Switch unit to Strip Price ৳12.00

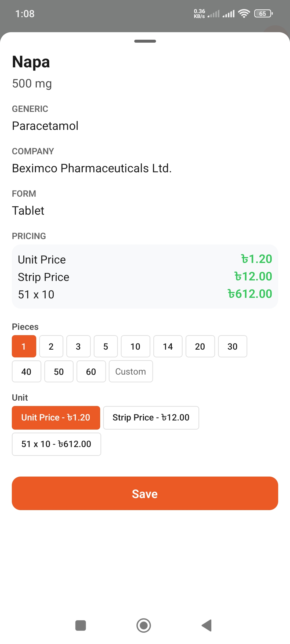tap(151, 418)
